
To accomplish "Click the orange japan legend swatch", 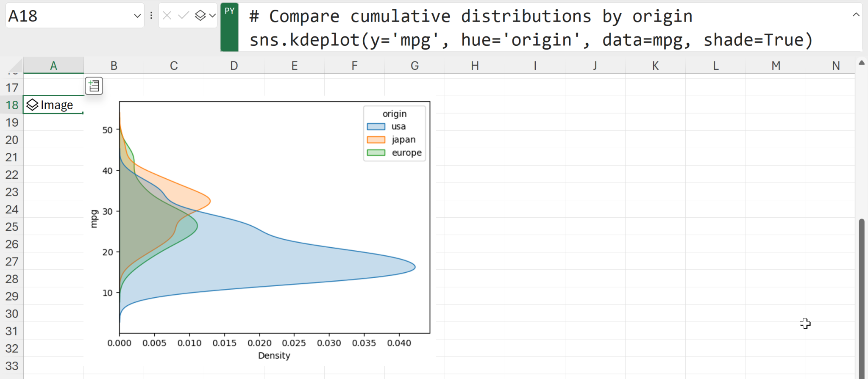I will [x=376, y=140].
